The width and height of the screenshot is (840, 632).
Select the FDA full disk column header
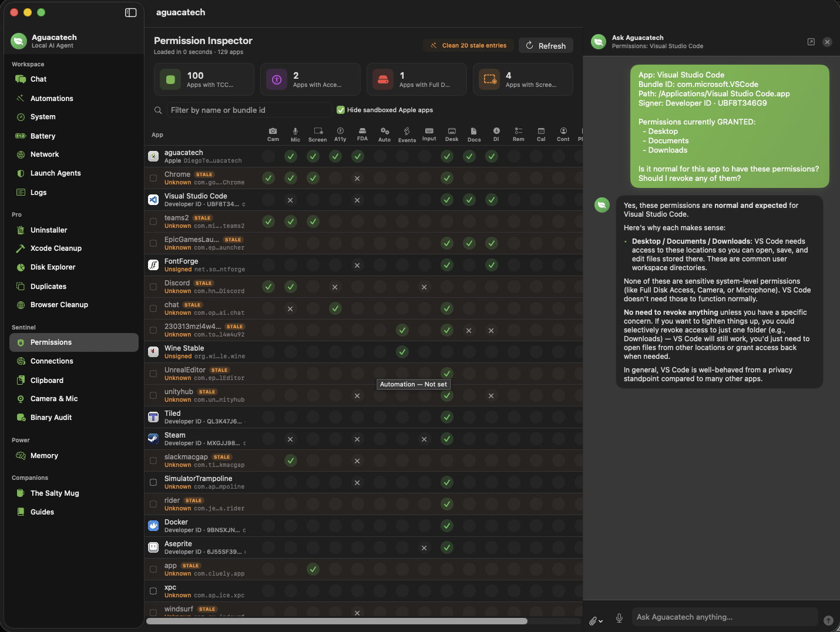(x=362, y=135)
